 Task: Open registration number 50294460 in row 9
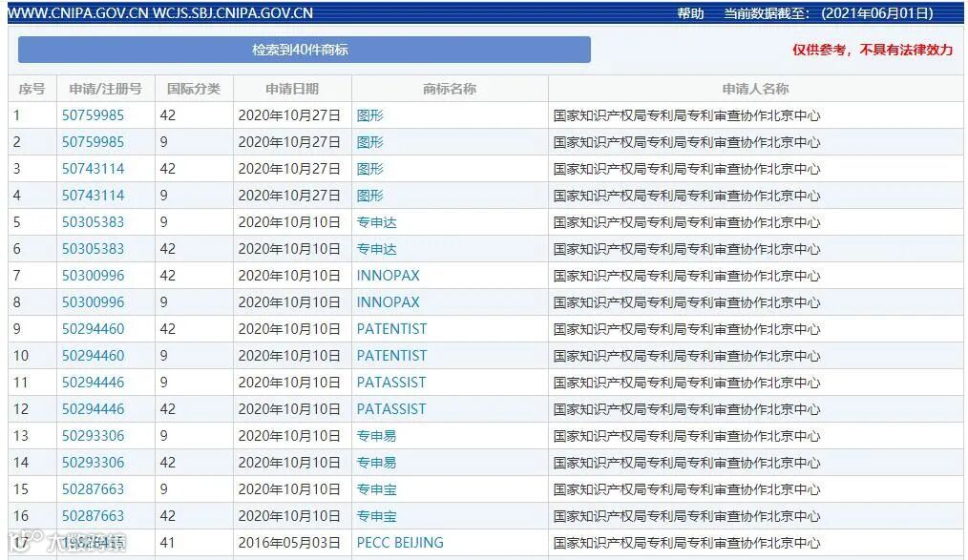tap(93, 329)
